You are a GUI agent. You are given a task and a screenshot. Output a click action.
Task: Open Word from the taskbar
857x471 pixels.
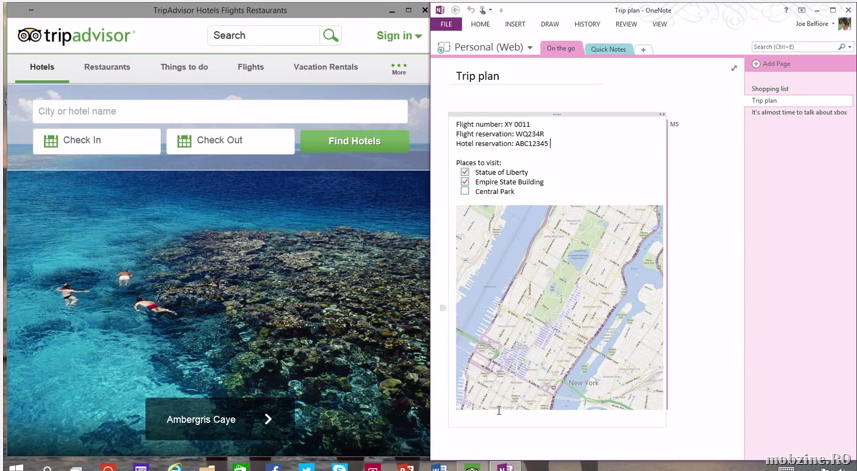tap(439, 468)
